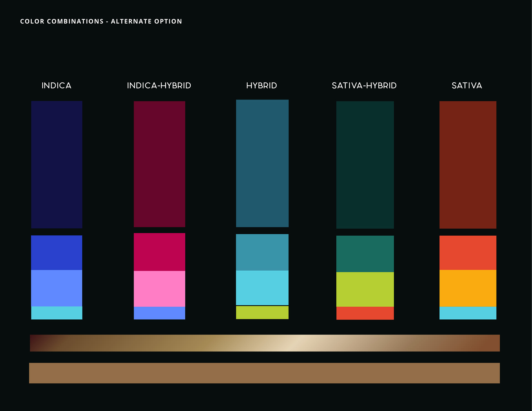Pick the lime green Hybrid bottom swatch

pyautogui.click(x=262, y=312)
